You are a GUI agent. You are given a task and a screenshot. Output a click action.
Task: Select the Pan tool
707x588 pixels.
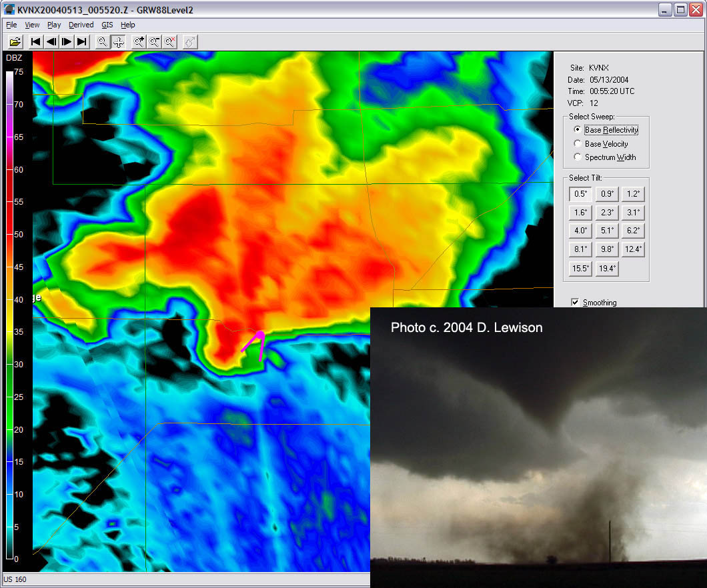click(117, 41)
